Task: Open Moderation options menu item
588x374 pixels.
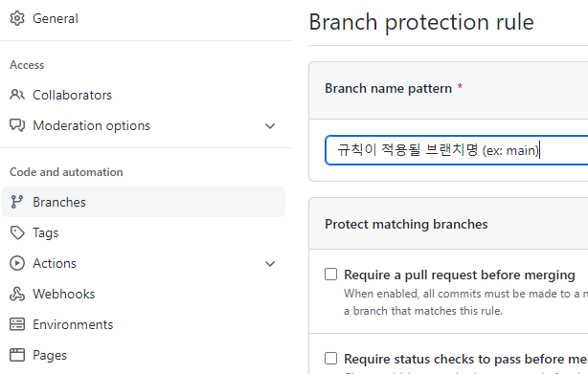Action: 92,125
